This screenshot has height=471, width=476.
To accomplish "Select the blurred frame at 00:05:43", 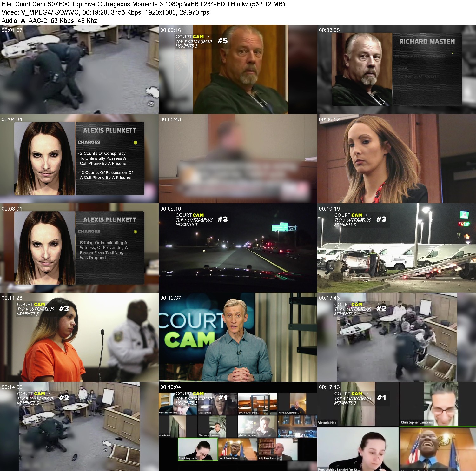I will pos(238,159).
